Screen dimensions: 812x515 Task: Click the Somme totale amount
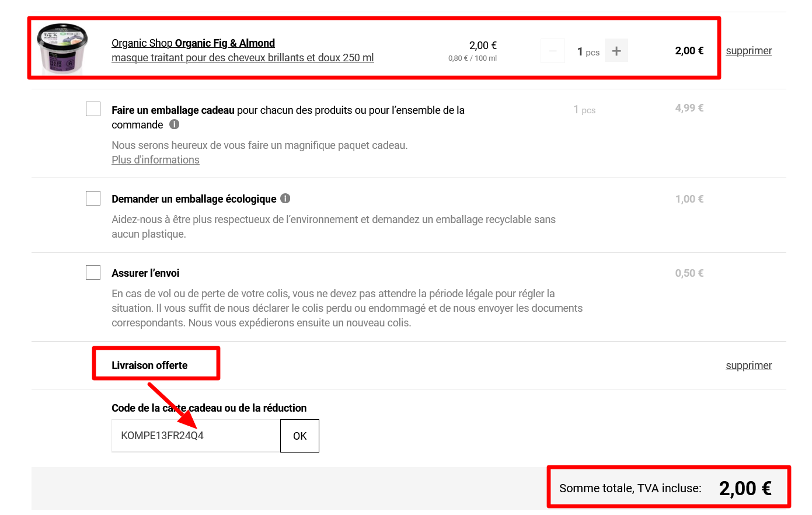pos(745,489)
